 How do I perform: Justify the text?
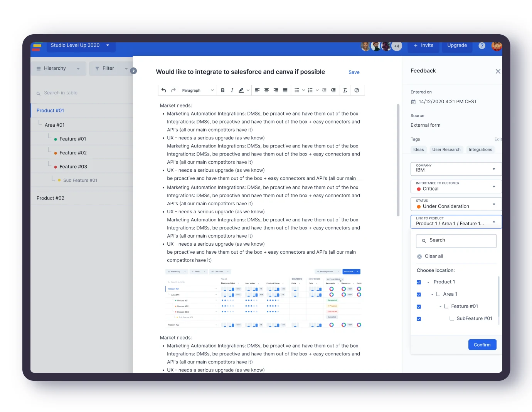pos(285,90)
